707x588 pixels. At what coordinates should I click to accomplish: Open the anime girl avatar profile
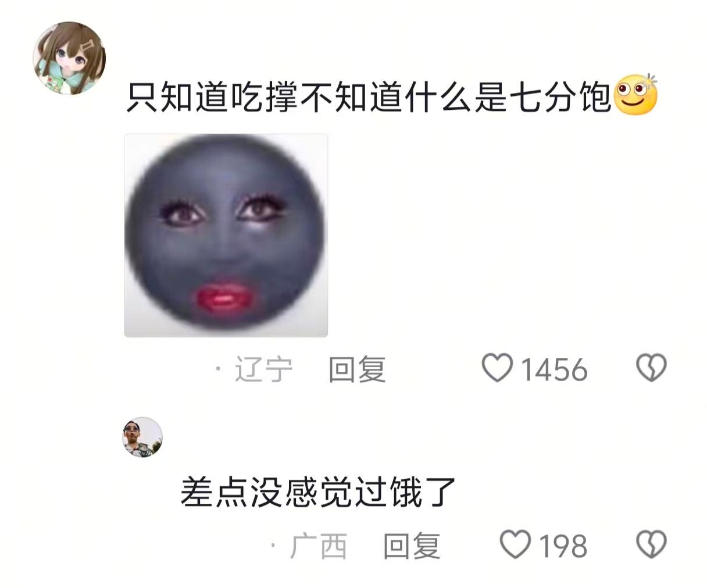69,58
